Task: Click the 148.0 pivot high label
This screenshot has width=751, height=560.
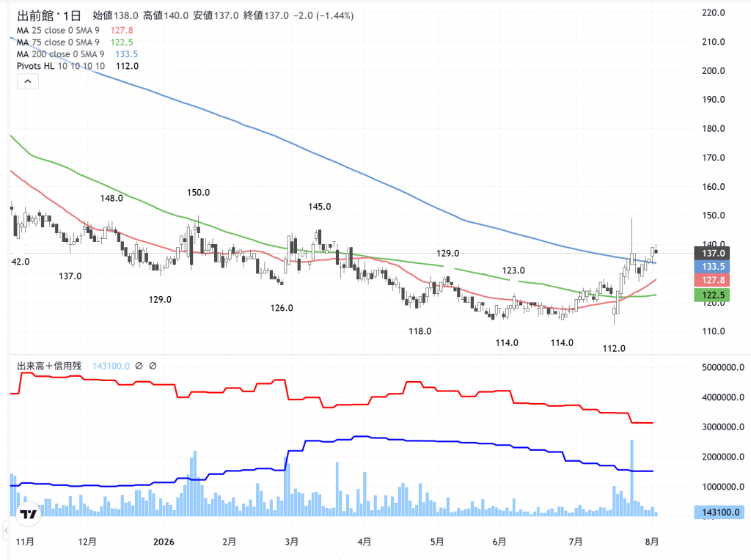Action: click(111, 198)
